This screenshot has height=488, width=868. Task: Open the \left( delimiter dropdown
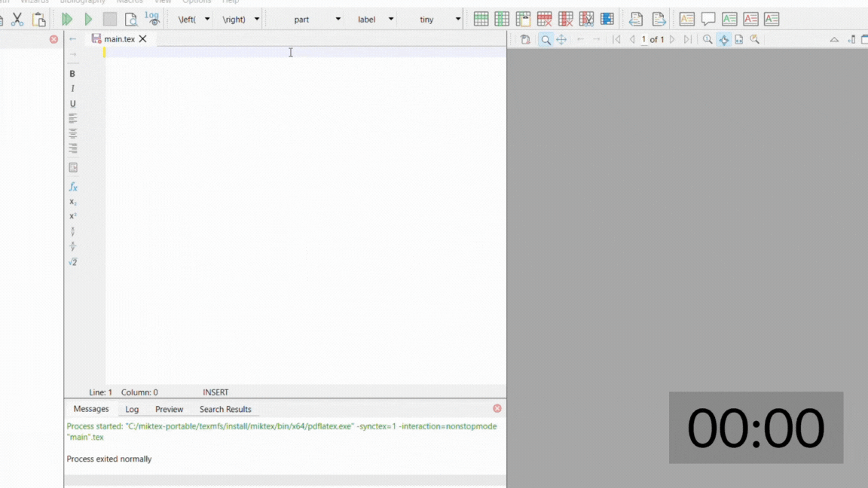(207, 19)
